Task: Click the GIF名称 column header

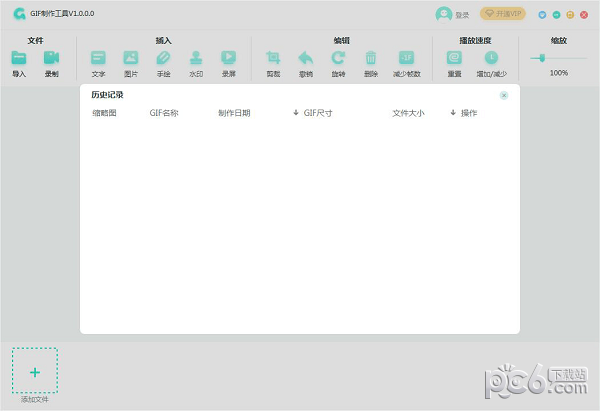Action: [x=164, y=113]
